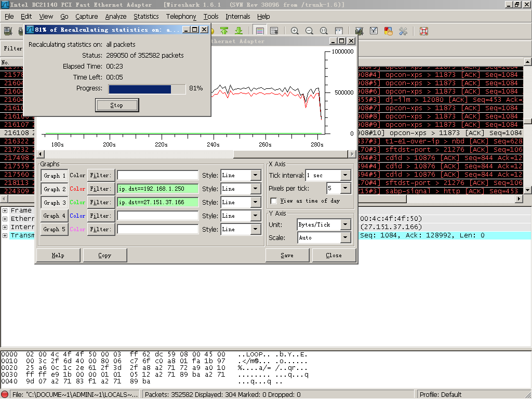Screen dimensions: 532x399
Task: Expand the Transmission Control tree node
Action: pyautogui.click(x=5, y=235)
